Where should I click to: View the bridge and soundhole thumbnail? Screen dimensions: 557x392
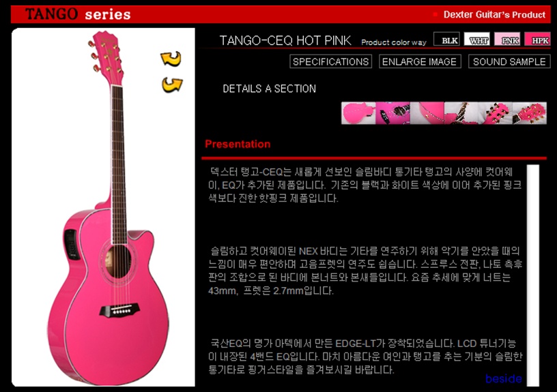point(392,113)
